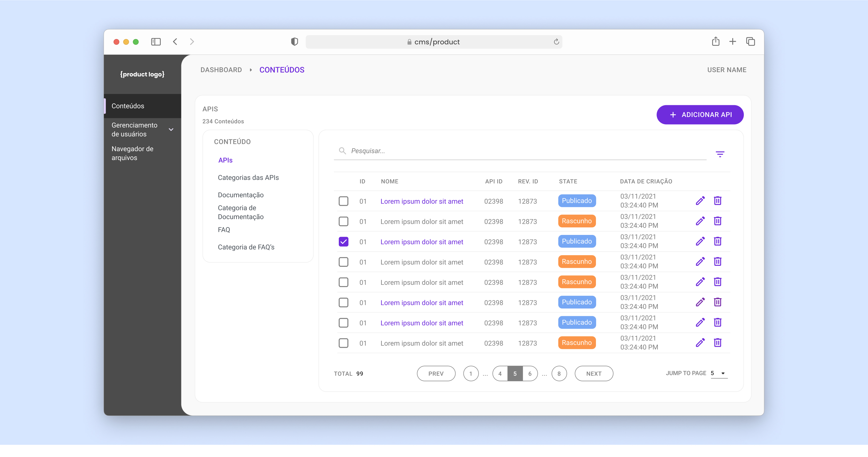
Task: Go to next page with NEXT button
Action: coord(594,374)
